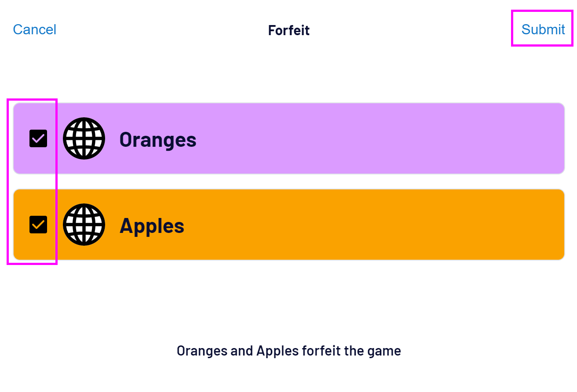Select the Apples team name label
This screenshot has width=577, height=392.
pyautogui.click(x=152, y=225)
